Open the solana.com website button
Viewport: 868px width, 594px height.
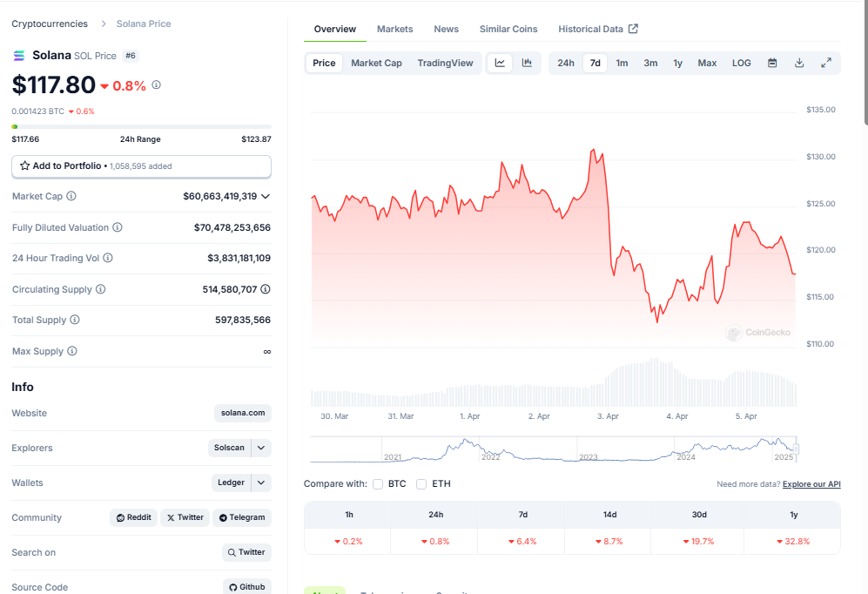pyautogui.click(x=243, y=413)
